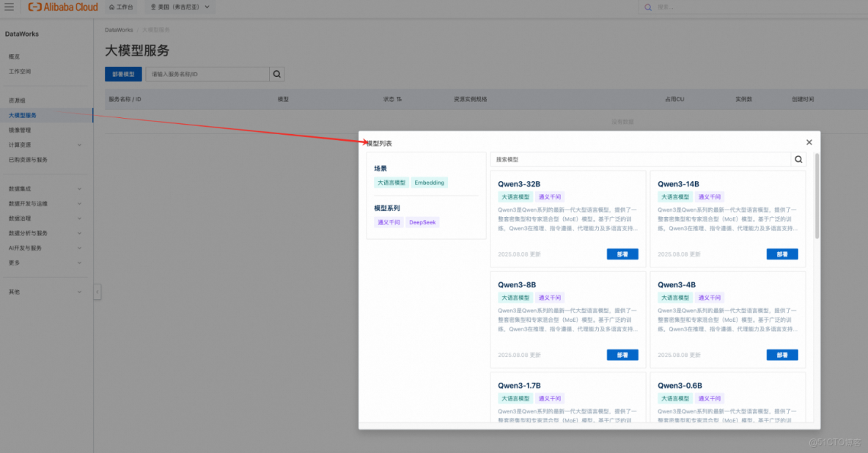Click the Alibaba Cloud logo
The width and height of the screenshot is (868, 453).
(62, 7)
